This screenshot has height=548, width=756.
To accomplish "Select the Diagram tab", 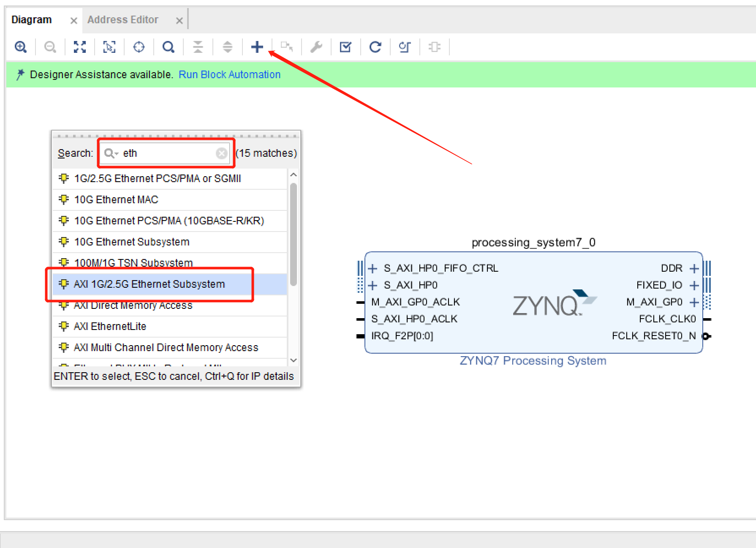I will pyautogui.click(x=32, y=20).
